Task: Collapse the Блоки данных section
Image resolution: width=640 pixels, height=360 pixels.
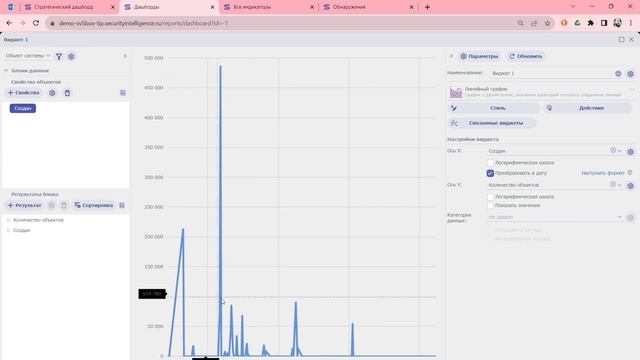Action: pyautogui.click(x=6, y=70)
